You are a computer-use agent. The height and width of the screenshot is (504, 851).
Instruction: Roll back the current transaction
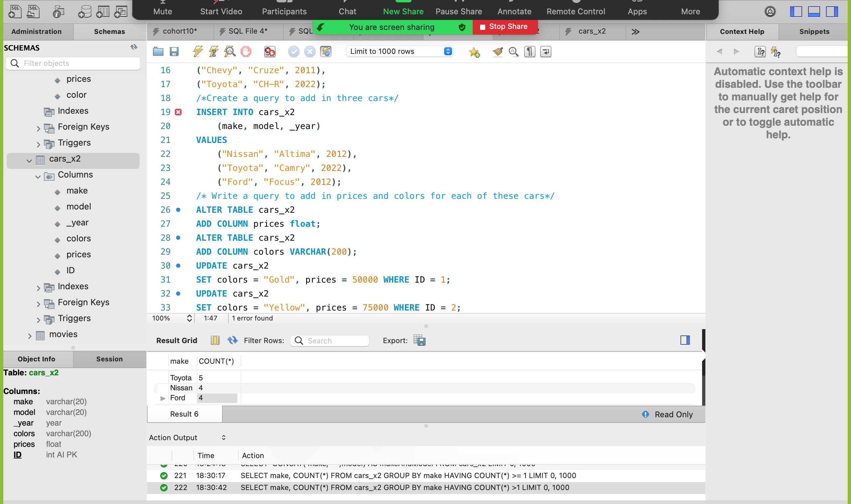(309, 52)
